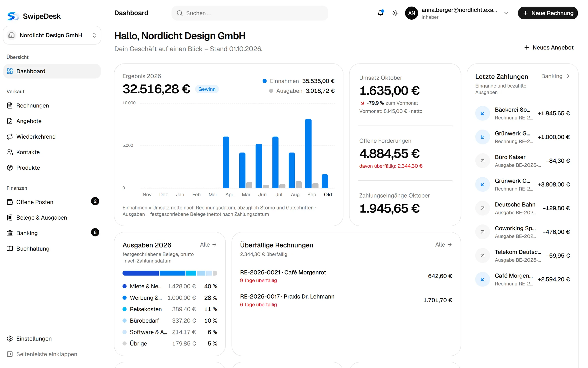Click the Banking building icon
This screenshot has width=588, height=368.
tap(10, 233)
